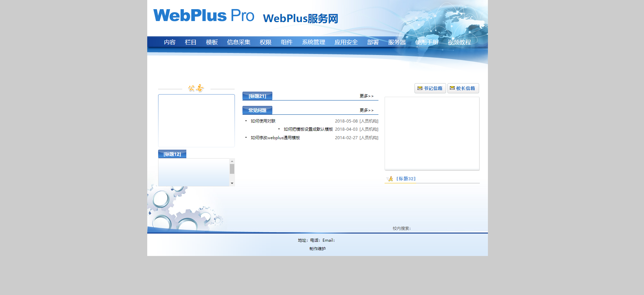The width and height of the screenshot is (644, 295).
Task: Open the 使用手册 navigation item
Action: 426,42
